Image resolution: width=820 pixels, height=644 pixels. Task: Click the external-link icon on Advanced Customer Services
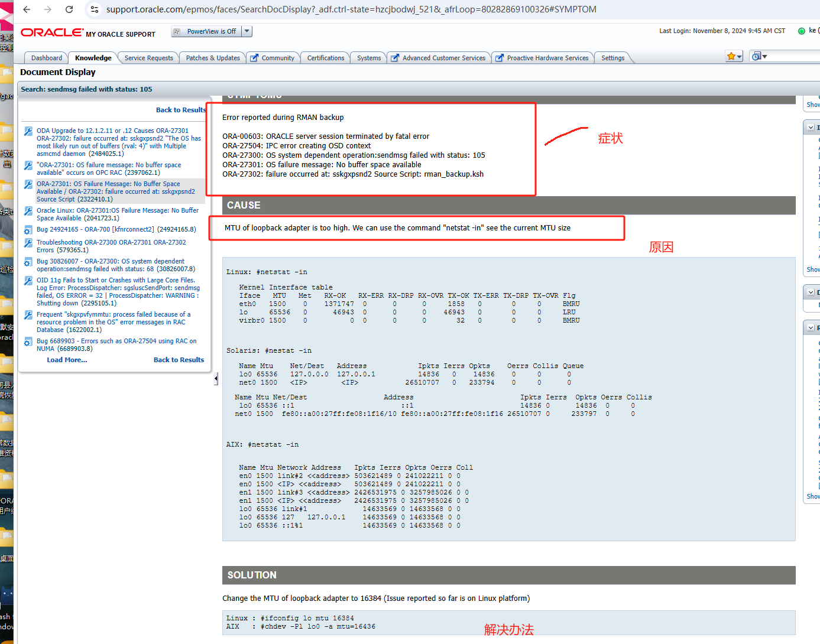pyautogui.click(x=395, y=58)
